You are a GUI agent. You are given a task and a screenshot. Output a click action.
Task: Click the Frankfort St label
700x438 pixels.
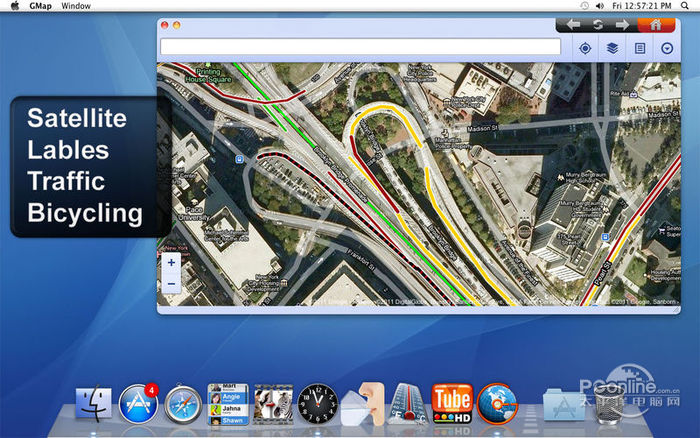pyautogui.click(x=362, y=260)
